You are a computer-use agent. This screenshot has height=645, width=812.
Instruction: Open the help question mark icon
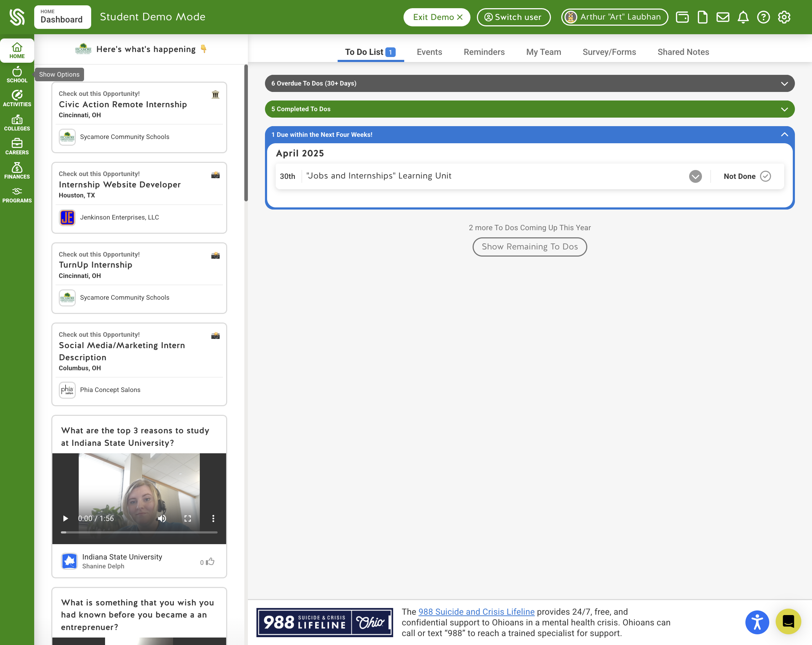tap(764, 17)
